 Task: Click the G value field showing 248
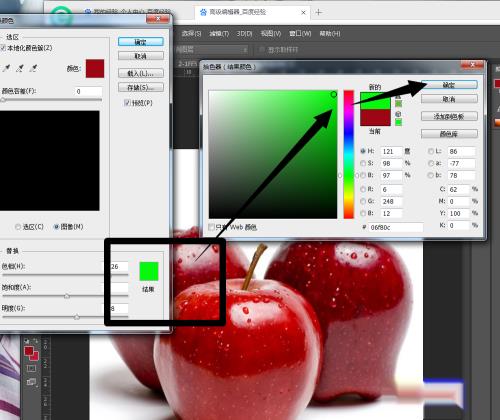(x=391, y=201)
